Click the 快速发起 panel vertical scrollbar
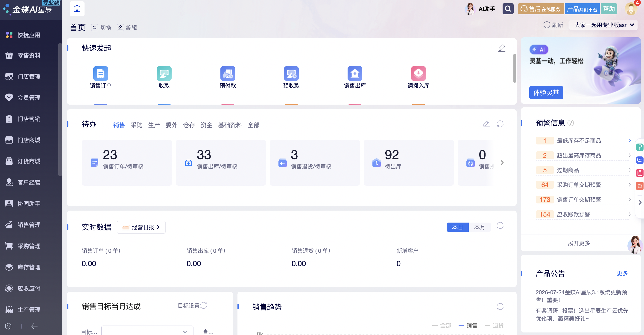644x335 pixels. click(x=515, y=68)
